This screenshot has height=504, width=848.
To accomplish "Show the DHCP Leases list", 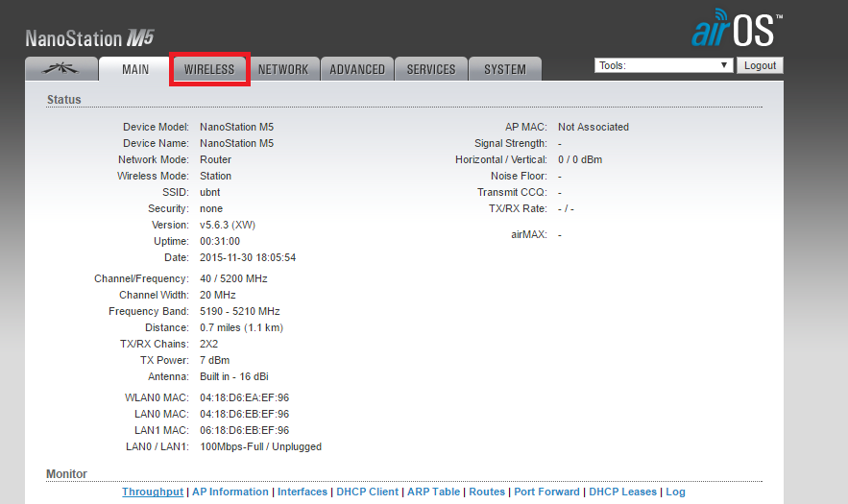I will pos(622,492).
